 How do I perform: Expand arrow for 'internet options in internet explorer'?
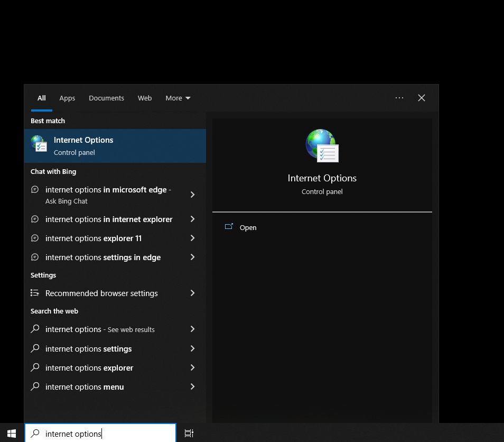pyautogui.click(x=192, y=219)
